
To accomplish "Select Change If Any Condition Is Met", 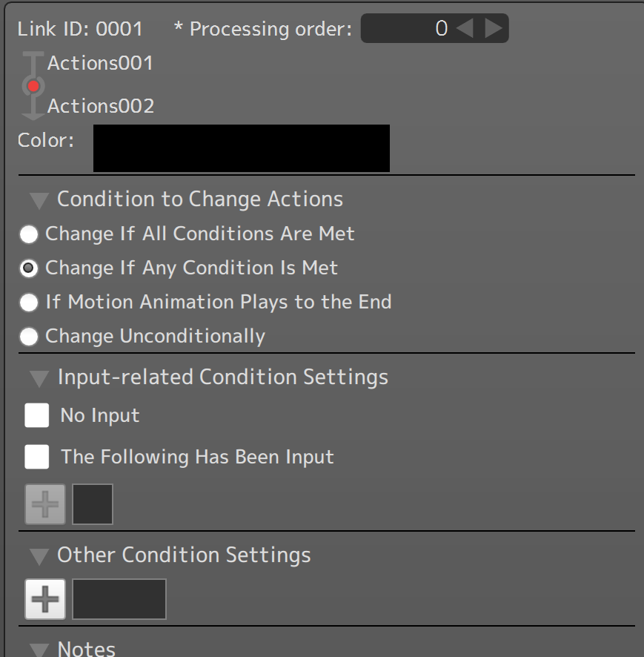I will point(29,268).
